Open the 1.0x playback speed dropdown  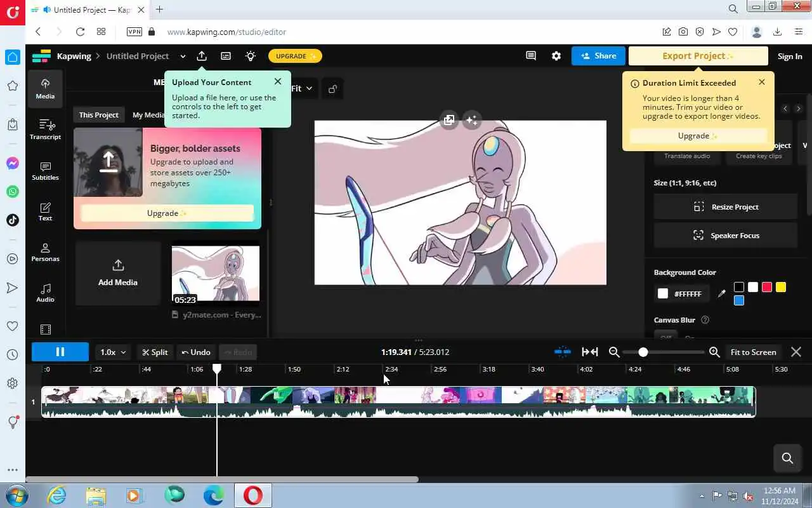click(x=113, y=352)
